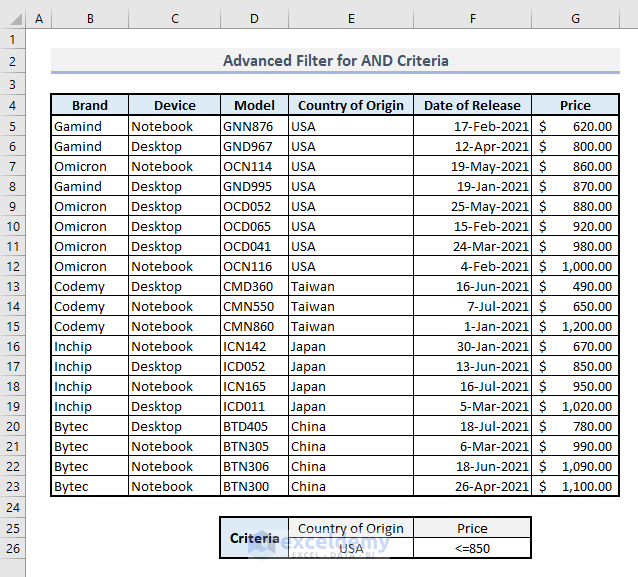The height and width of the screenshot is (577, 638).
Task: Select the model cell 'GND967'
Action: (254, 146)
